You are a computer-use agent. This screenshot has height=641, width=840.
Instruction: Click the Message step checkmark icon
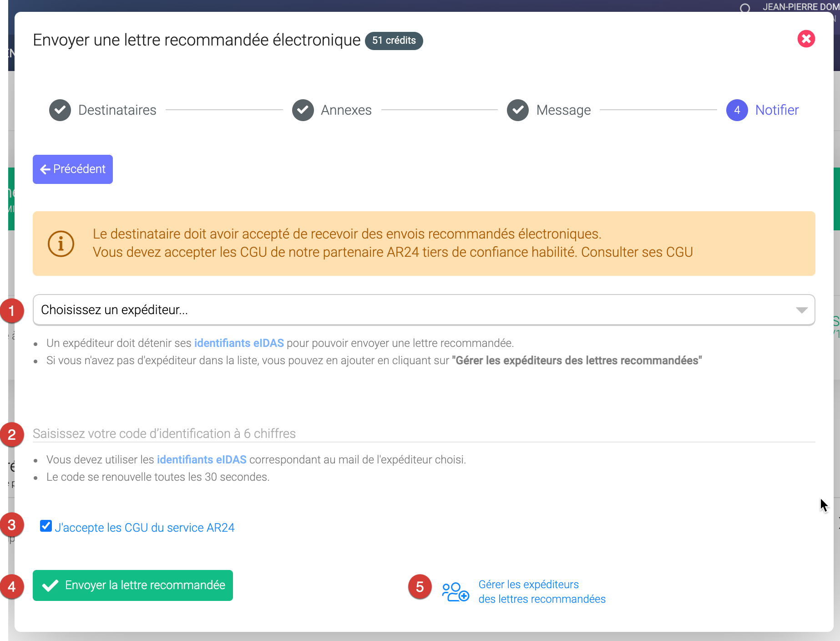click(518, 110)
